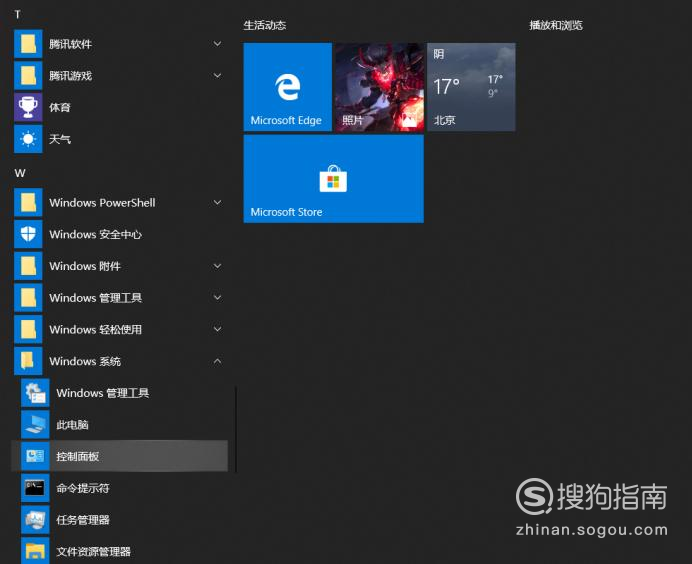Click the 播放和浏览 group title
The image size is (692, 564).
click(x=556, y=25)
